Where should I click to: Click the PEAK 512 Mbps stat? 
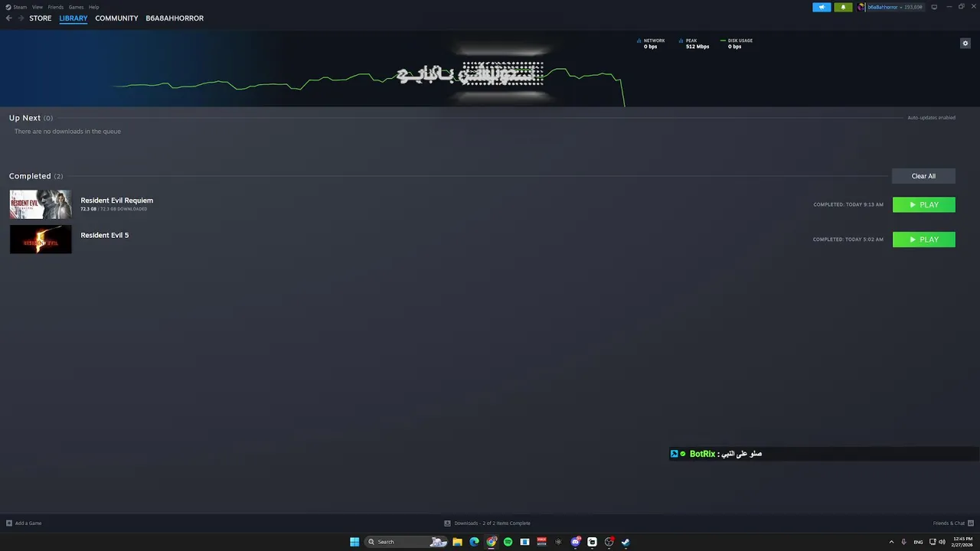(x=694, y=44)
